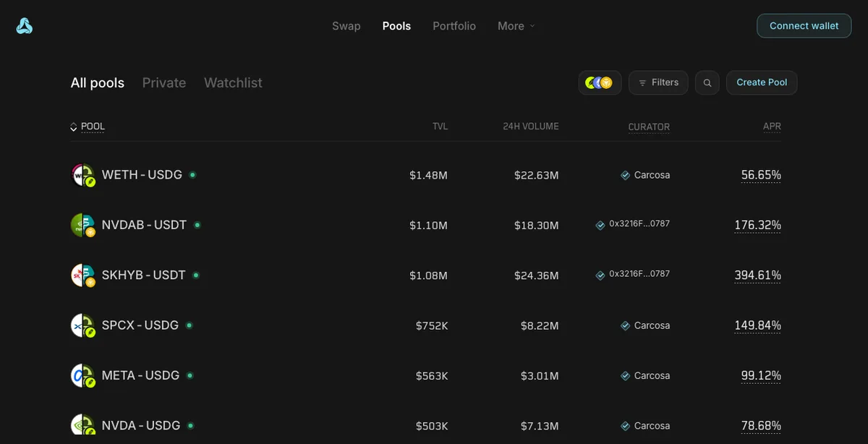Open the Portfolio nav item
868x444 pixels.
454,26
